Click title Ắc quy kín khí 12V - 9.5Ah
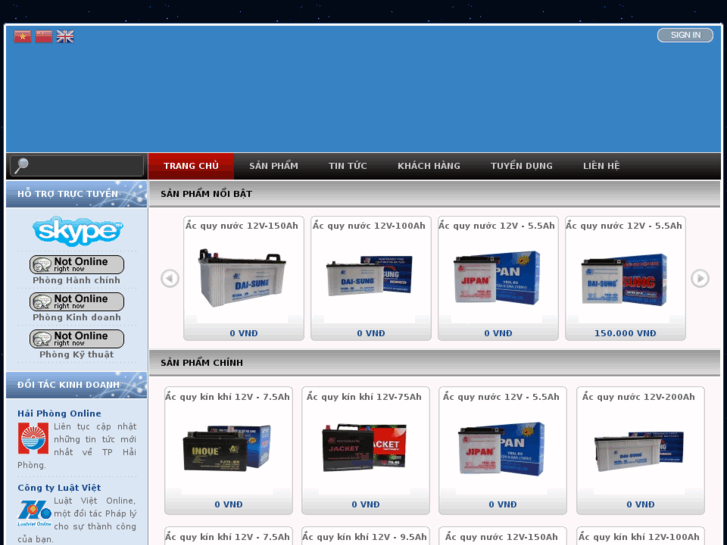Screen dimensions: 727x545 pyautogui.click(x=364, y=537)
